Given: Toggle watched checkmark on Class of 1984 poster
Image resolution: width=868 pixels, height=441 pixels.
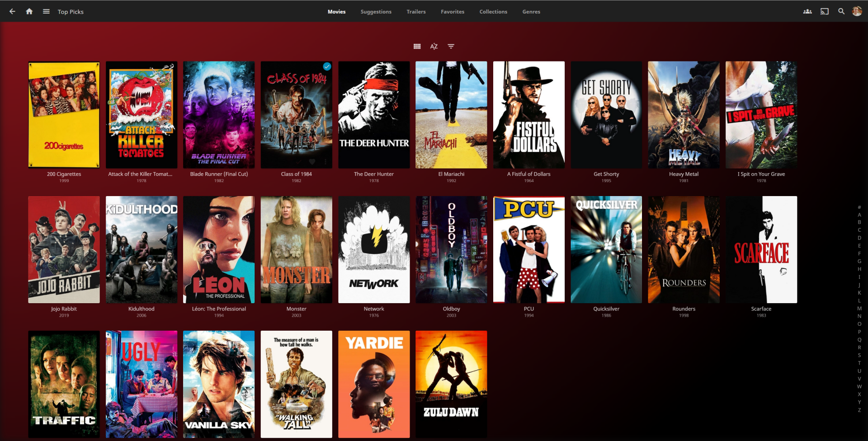Looking at the screenshot, I should 298,161.
